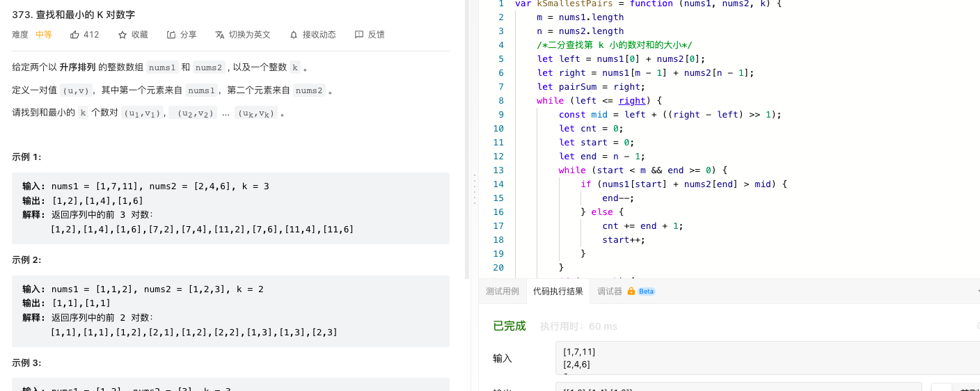The height and width of the screenshot is (391, 980).
Task: Click code line start++;
Action: click(x=624, y=240)
